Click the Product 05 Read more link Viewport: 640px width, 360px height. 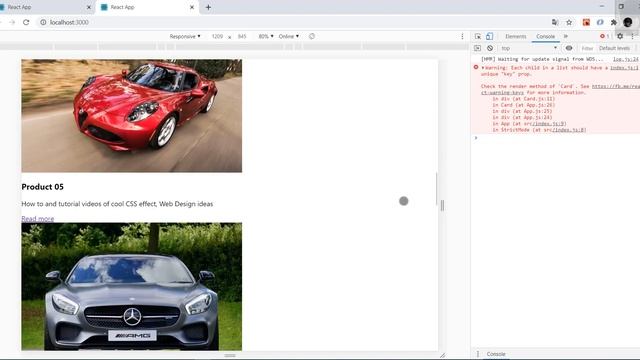38,219
